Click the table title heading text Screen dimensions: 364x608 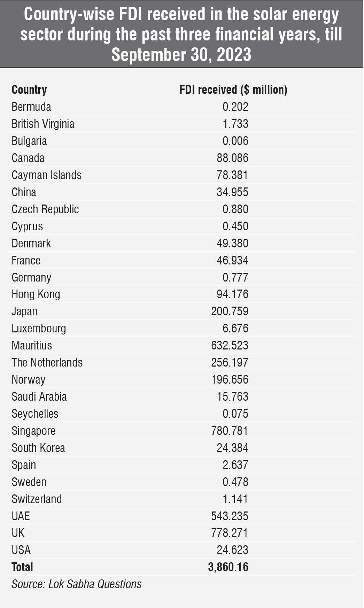coord(181,34)
